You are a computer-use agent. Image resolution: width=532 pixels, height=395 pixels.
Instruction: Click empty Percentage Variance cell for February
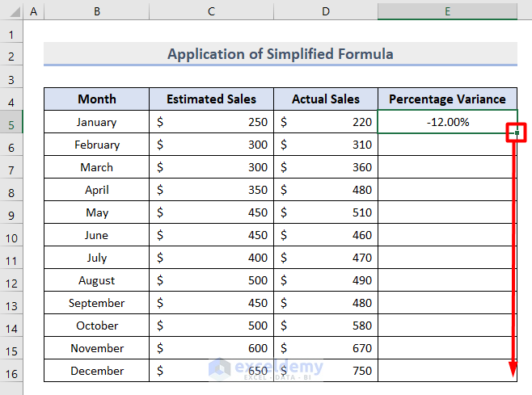(447, 145)
